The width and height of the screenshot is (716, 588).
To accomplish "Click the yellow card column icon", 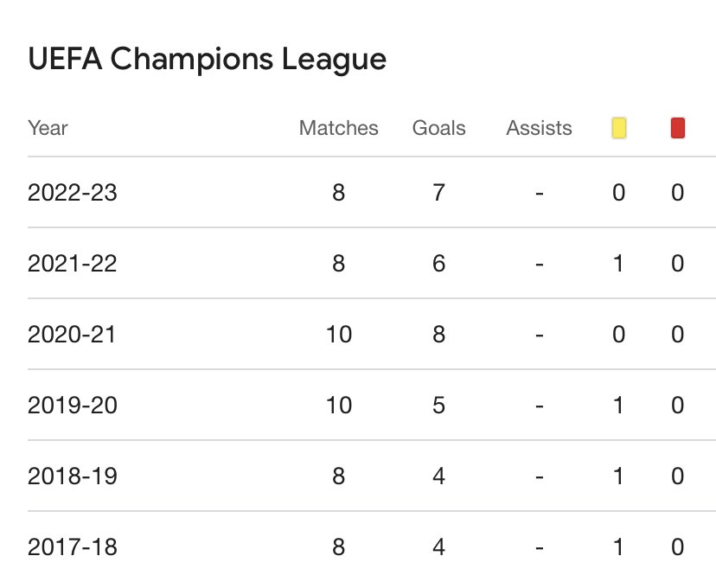I will coord(619,128).
